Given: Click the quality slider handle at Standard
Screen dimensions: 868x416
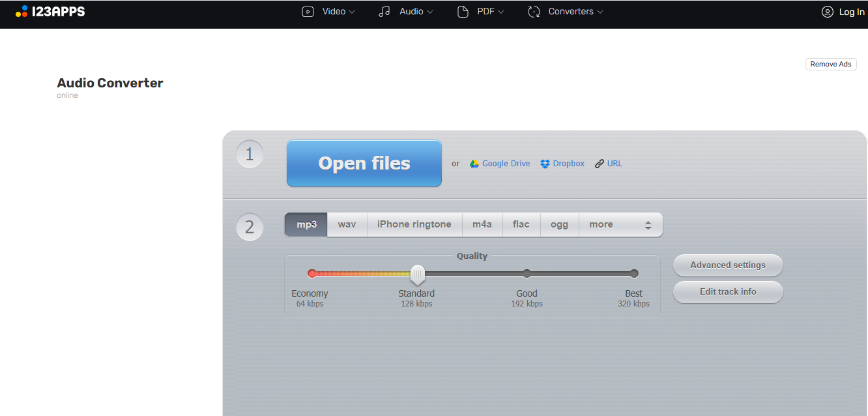Looking at the screenshot, I should (418, 275).
